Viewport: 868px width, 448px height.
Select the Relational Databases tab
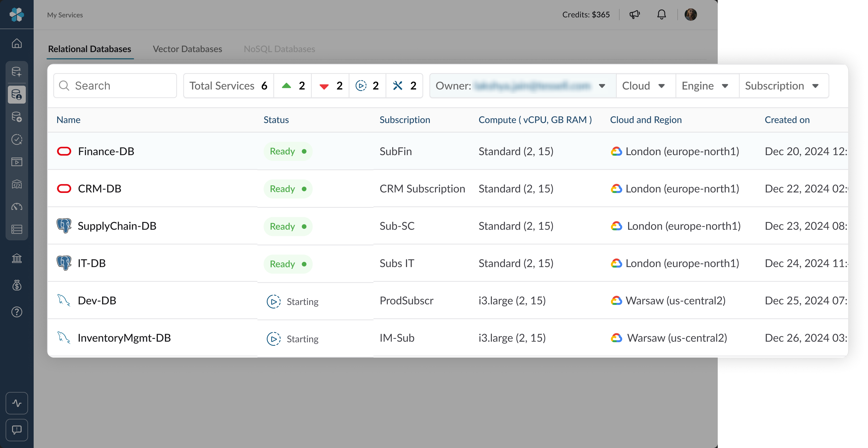(90, 49)
